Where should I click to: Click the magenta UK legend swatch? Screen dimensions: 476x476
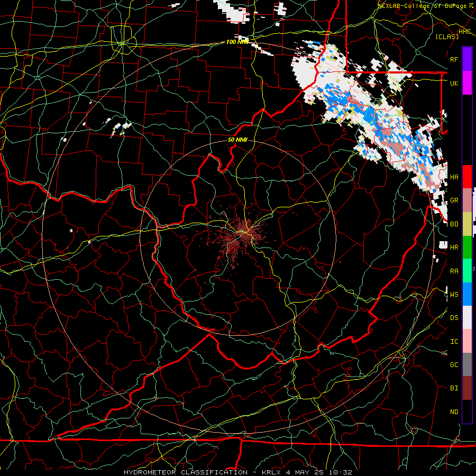(x=467, y=83)
